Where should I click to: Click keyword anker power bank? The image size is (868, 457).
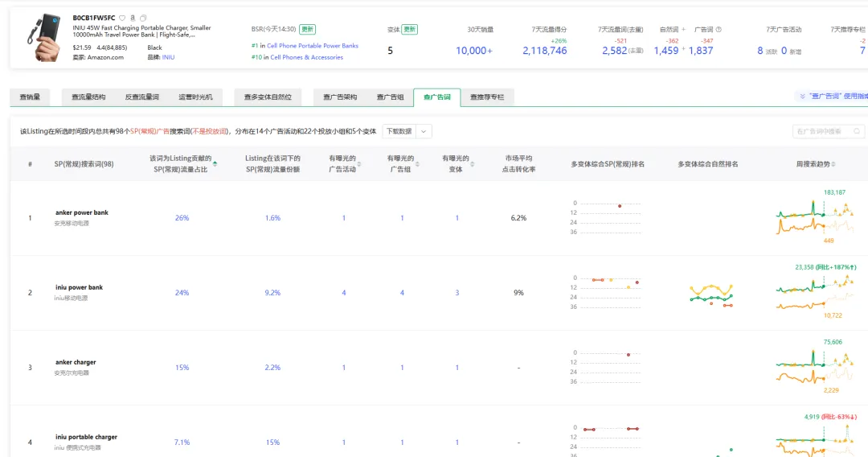tap(82, 212)
